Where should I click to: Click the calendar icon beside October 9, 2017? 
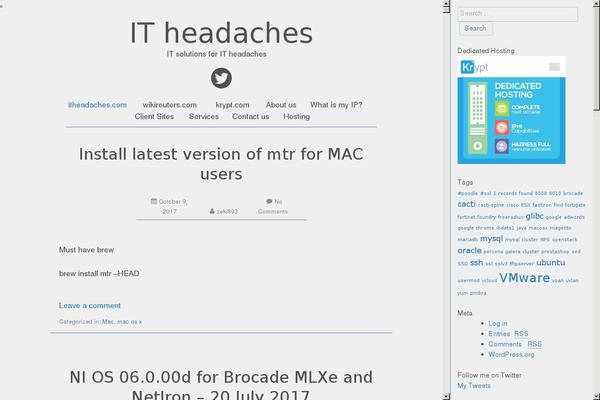154,201
